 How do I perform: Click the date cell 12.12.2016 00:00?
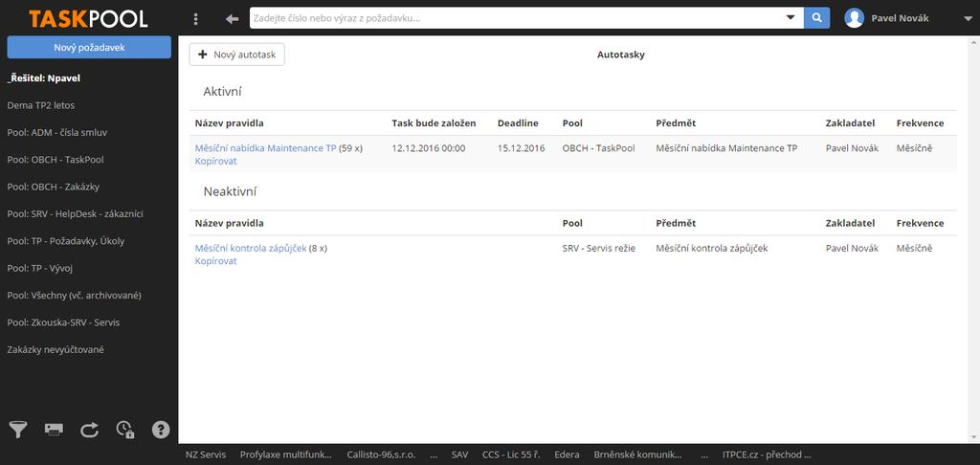(429, 148)
